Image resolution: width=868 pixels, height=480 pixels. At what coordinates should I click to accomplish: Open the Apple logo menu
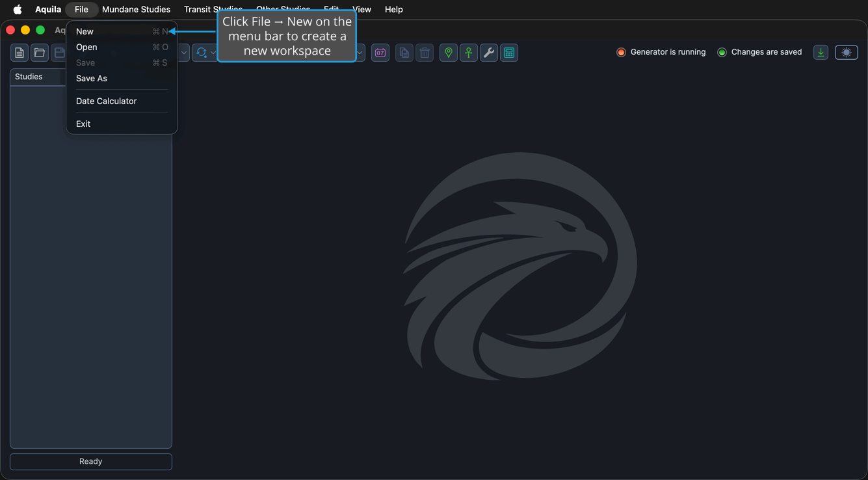(x=18, y=9)
